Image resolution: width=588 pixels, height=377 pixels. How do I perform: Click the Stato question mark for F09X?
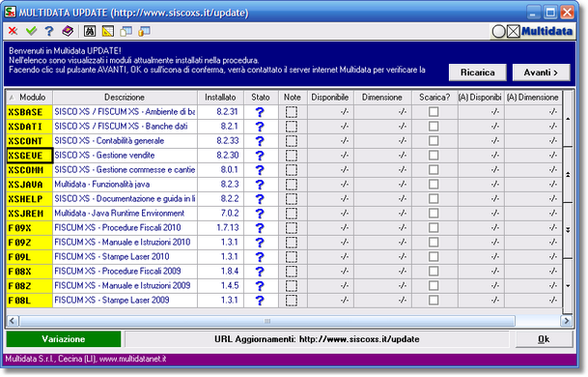click(260, 228)
